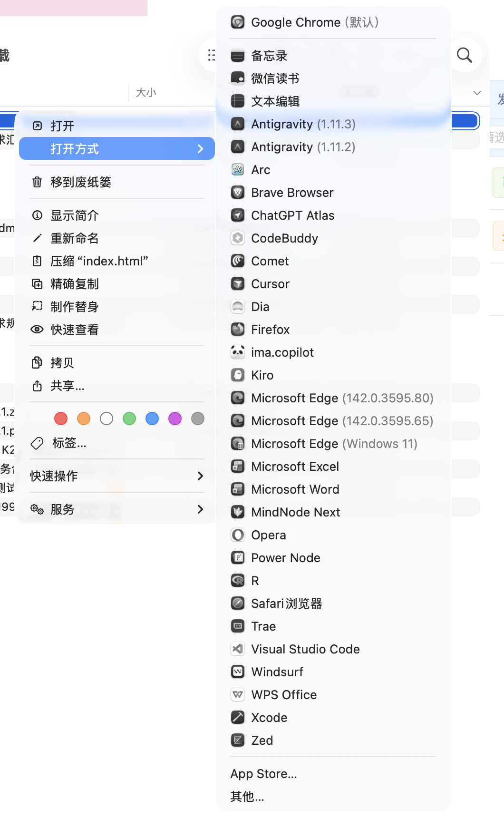504x818 pixels.
Task: Choose 精确复制 from the menu
Action: tap(117, 283)
